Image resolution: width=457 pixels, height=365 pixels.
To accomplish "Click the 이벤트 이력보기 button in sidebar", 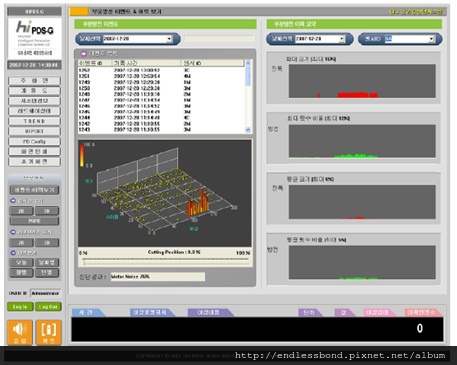I will [x=34, y=190].
